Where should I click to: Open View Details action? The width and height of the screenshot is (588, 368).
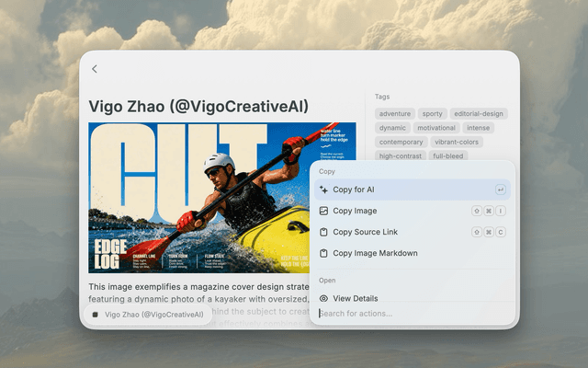[x=413, y=298]
